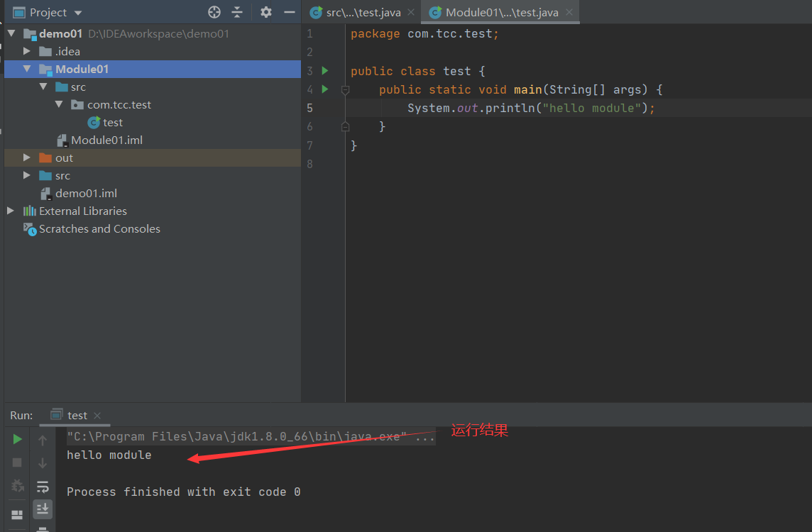Toggle soft-wrap in run console

(x=43, y=487)
